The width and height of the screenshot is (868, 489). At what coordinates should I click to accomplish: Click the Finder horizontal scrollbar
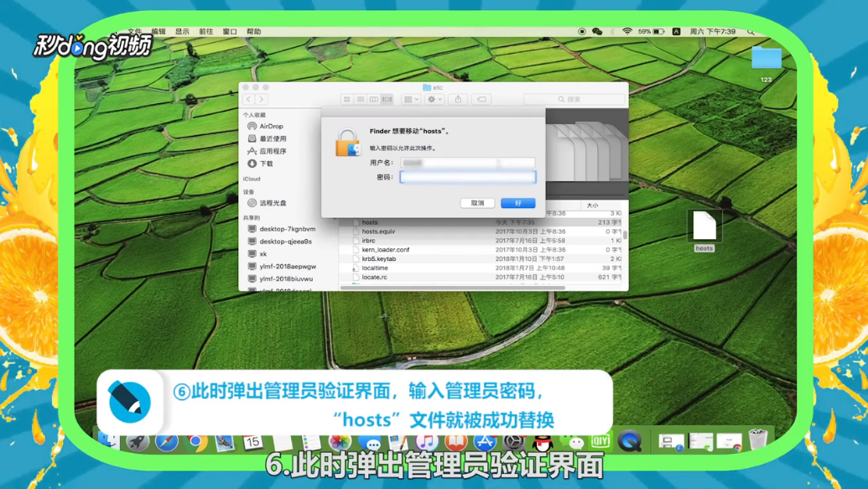(x=453, y=288)
